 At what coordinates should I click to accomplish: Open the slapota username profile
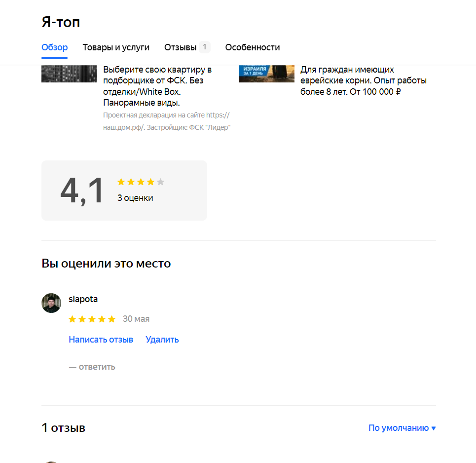coord(83,299)
